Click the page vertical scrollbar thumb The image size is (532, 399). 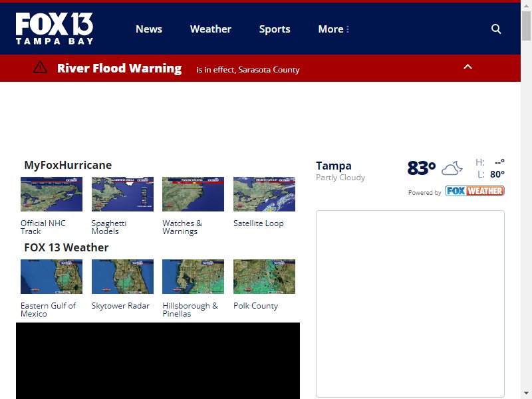526,26
